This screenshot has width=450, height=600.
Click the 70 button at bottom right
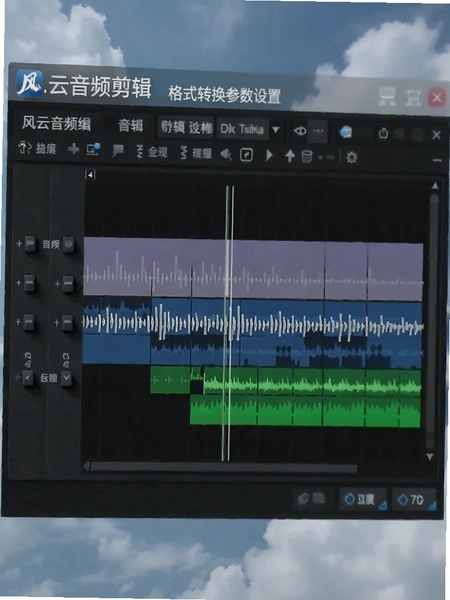(x=414, y=499)
